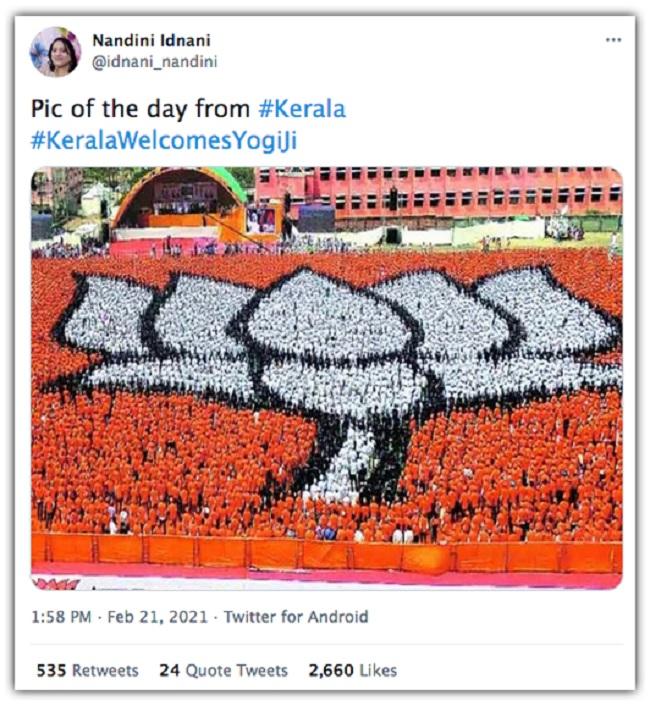This screenshot has width=650, height=706.
Task: View the 24 Quote Tweets list
Action: (x=223, y=670)
